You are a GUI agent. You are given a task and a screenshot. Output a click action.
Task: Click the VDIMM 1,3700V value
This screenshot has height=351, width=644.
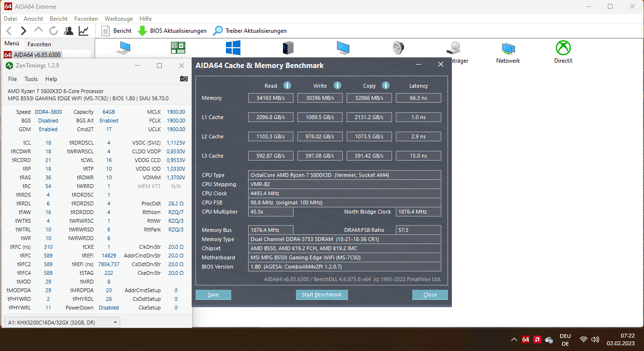(x=176, y=177)
